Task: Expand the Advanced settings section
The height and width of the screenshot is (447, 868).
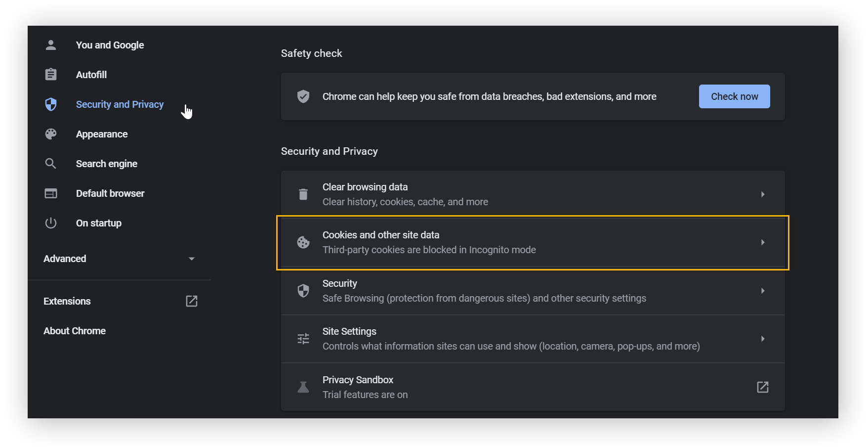Action: (192, 258)
